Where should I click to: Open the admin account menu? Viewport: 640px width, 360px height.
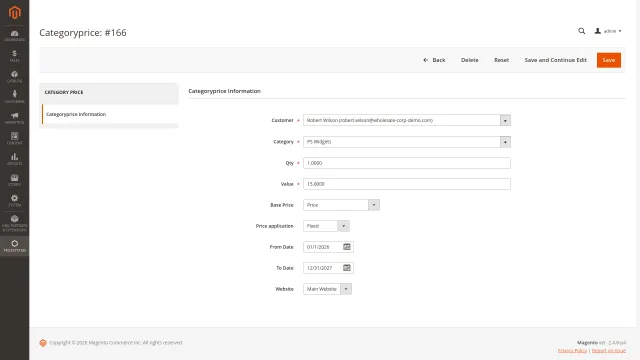[x=608, y=31]
